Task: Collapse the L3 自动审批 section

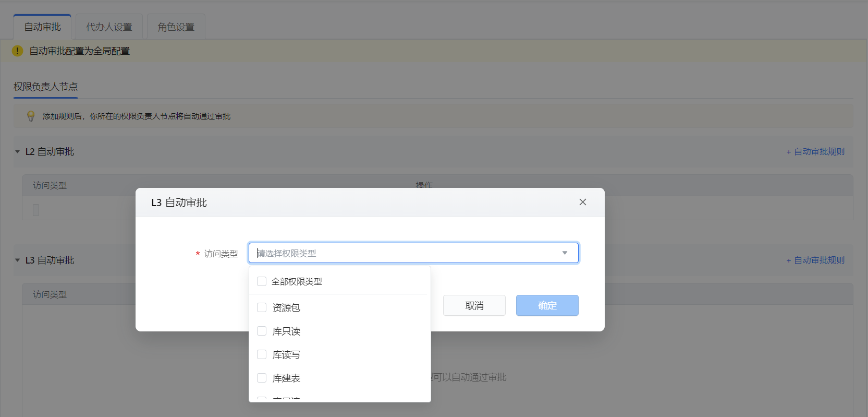Action: (x=17, y=260)
